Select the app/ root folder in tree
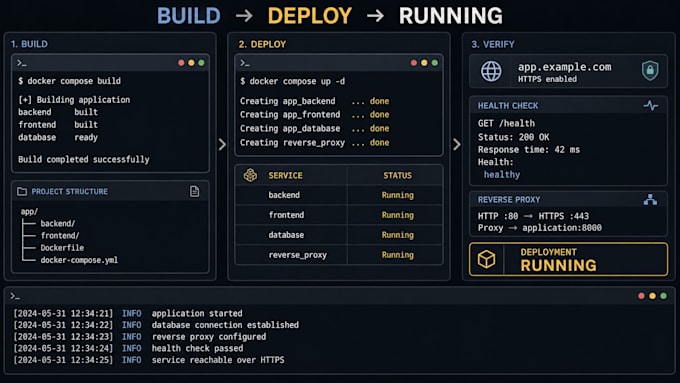680x383 pixels. [29, 212]
